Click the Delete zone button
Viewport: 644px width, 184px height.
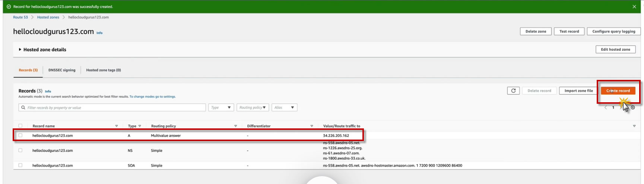[536, 31]
